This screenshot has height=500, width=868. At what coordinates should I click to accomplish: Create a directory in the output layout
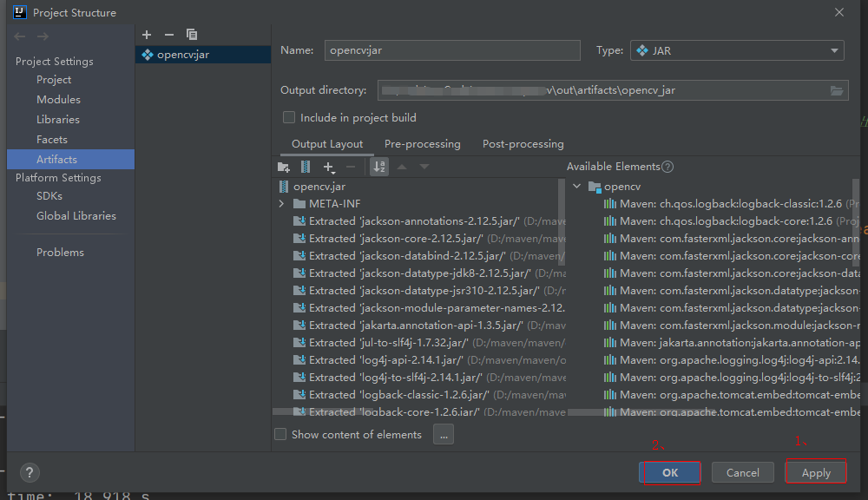(x=284, y=167)
